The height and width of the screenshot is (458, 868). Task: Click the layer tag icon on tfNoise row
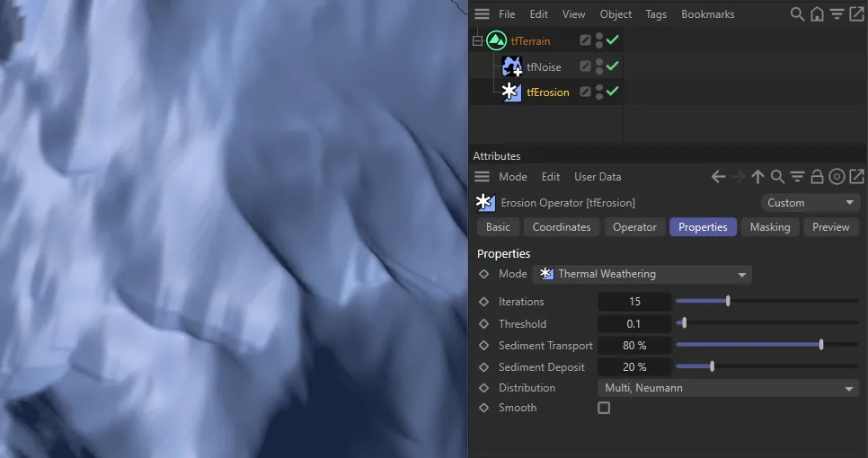(x=585, y=66)
